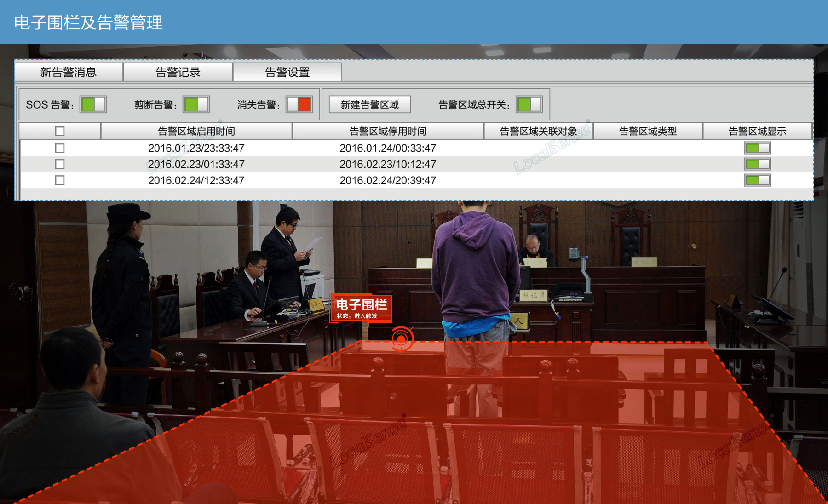The height and width of the screenshot is (504, 828).
Task: Select the 告警设置 tab
Action: coord(287,72)
